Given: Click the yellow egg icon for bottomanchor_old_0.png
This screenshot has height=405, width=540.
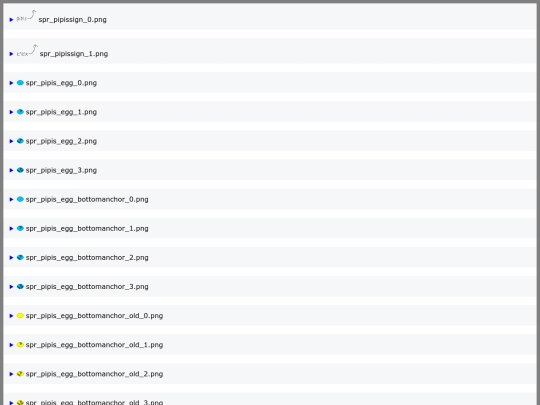Looking at the screenshot, I should pos(20,315).
